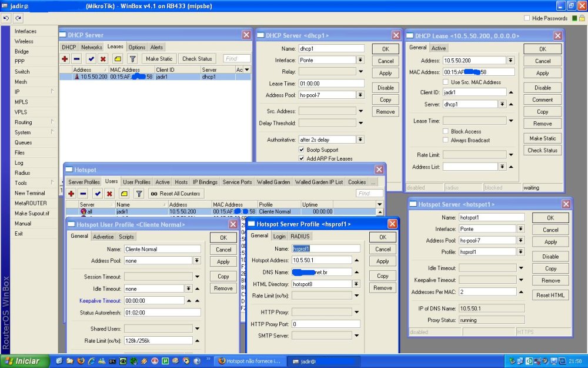
Task: Open Addresses Per MAC field showing 2
Action: point(488,292)
